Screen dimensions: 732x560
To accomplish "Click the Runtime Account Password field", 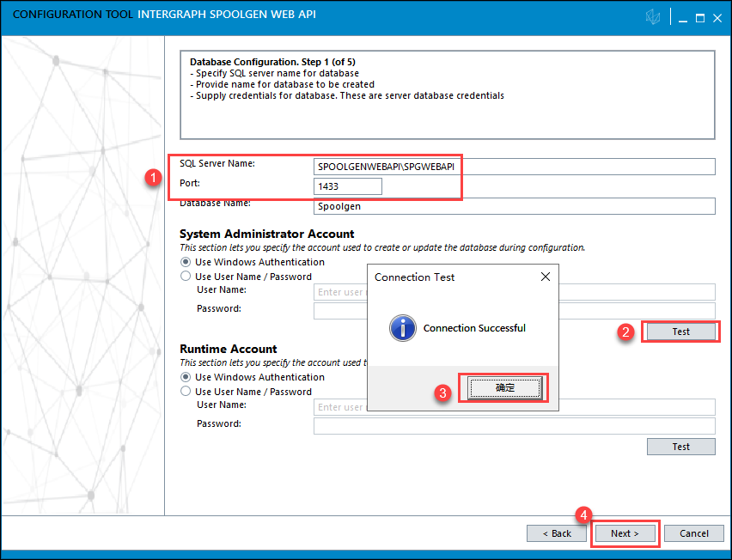I will [x=514, y=427].
